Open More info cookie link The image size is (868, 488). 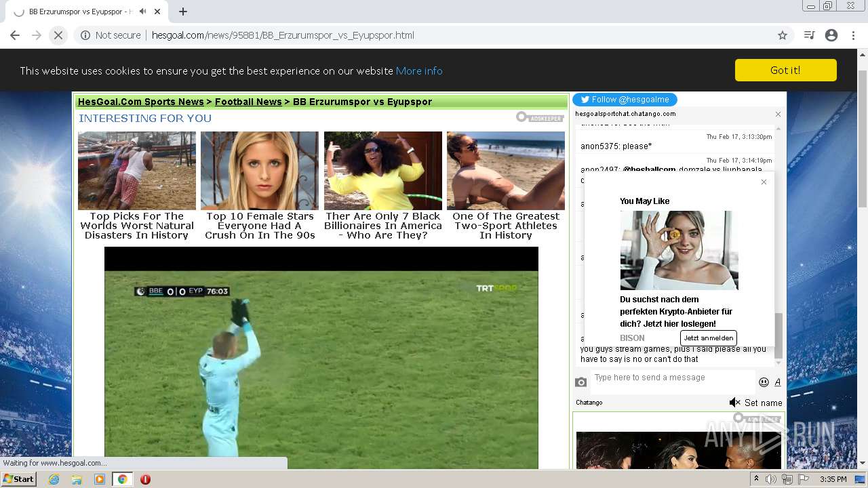click(419, 70)
